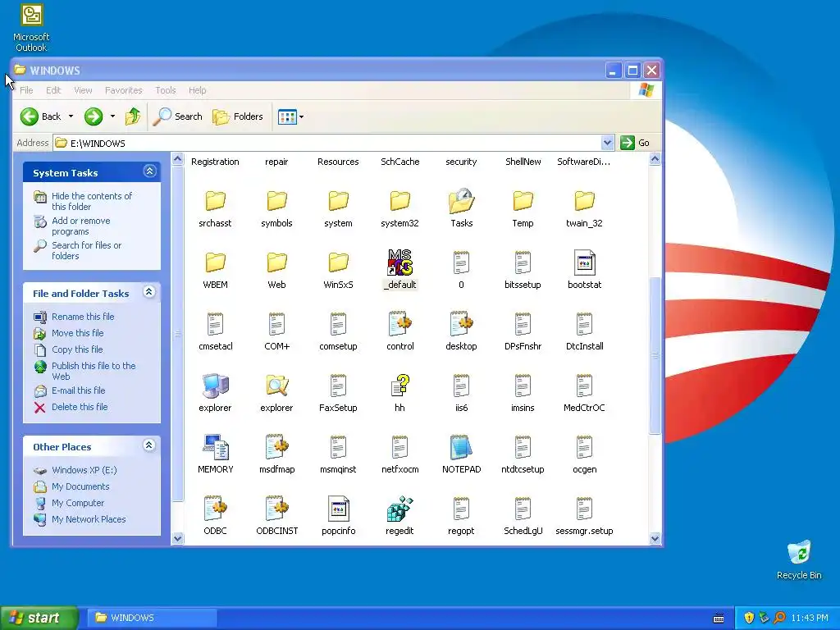Open Windows XP (E:) drive link
Screen dimensions: 840x630
tap(84, 470)
